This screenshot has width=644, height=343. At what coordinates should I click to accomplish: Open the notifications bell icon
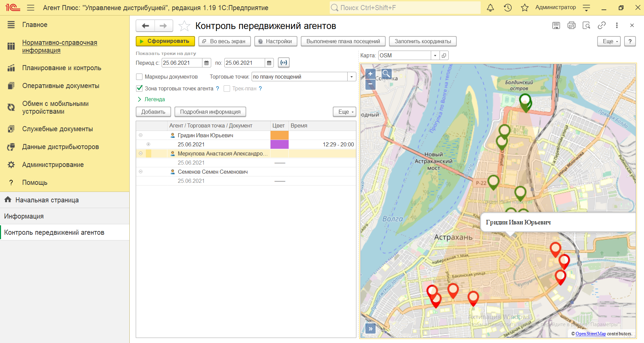(x=490, y=8)
